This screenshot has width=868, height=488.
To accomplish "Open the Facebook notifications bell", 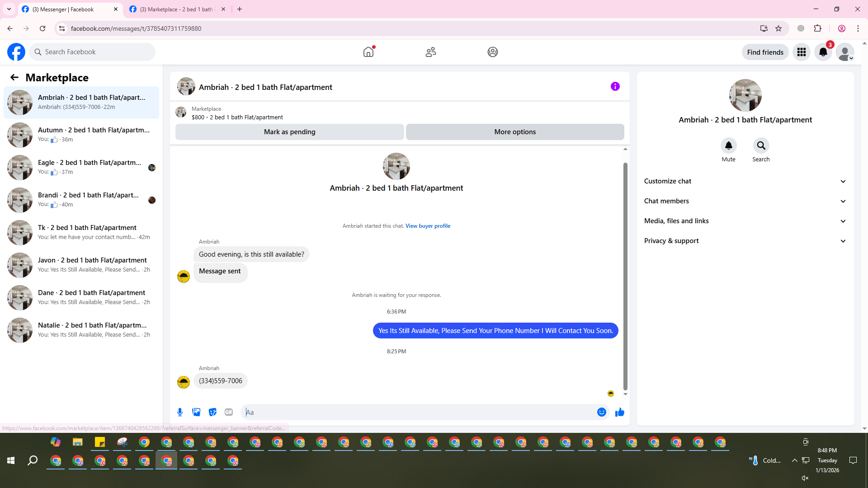I will point(823,52).
